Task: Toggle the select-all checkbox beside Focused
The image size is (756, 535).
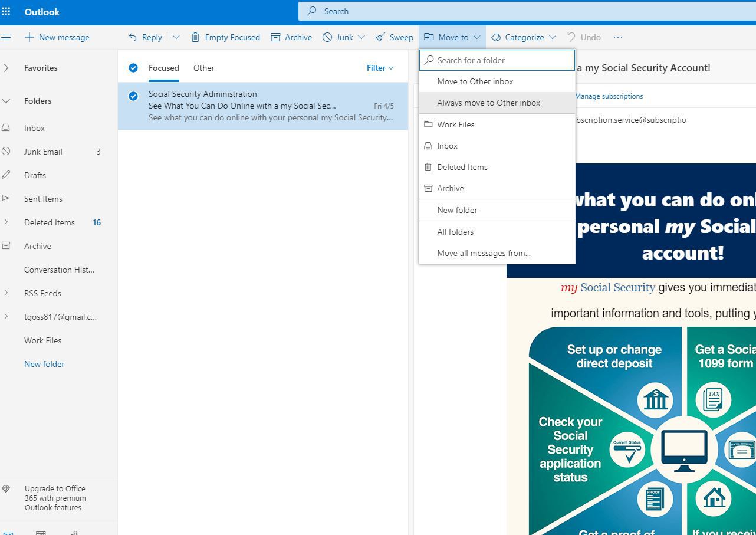Action: [x=133, y=68]
